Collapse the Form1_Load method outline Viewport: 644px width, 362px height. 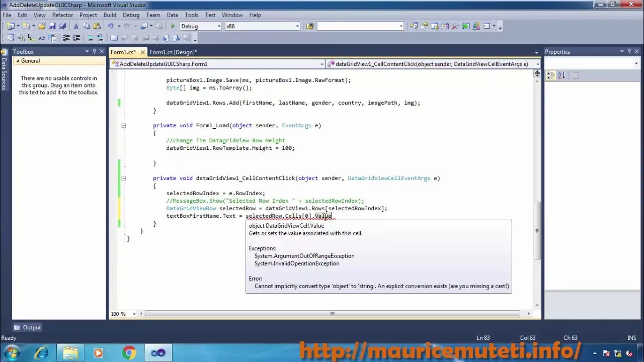click(123, 126)
